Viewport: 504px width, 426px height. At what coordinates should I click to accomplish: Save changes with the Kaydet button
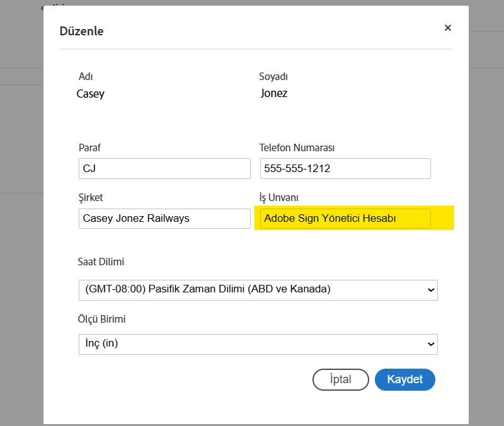[x=404, y=380]
